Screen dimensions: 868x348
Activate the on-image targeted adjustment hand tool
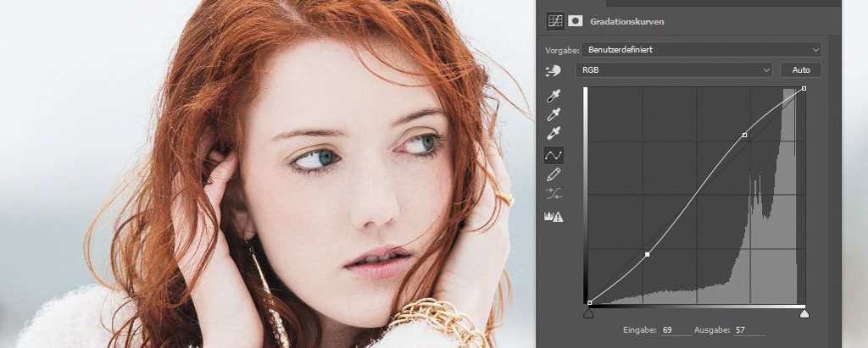[554, 71]
